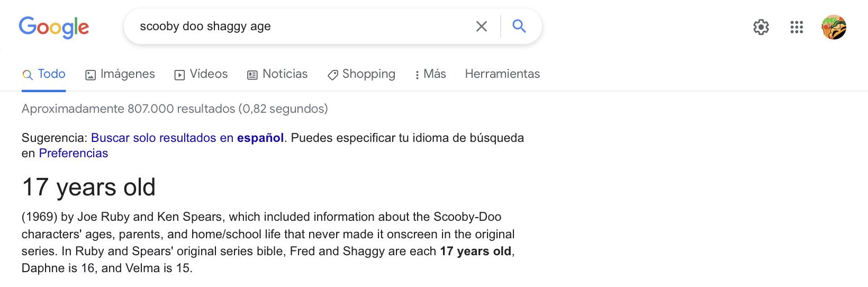Open the Herramientas tools expander

click(x=502, y=74)
